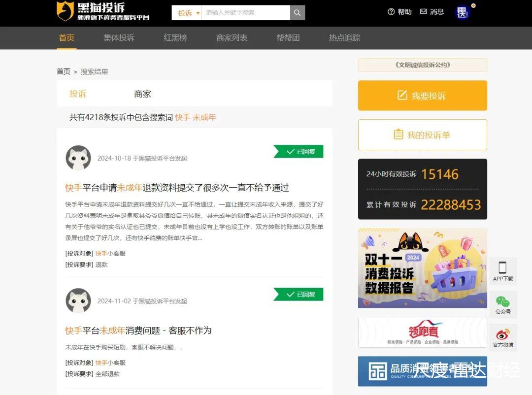Open the 《文明诚信投诉公约》 link
The image size is (532, 395).
pyautogui.click(x=423, y=65)
